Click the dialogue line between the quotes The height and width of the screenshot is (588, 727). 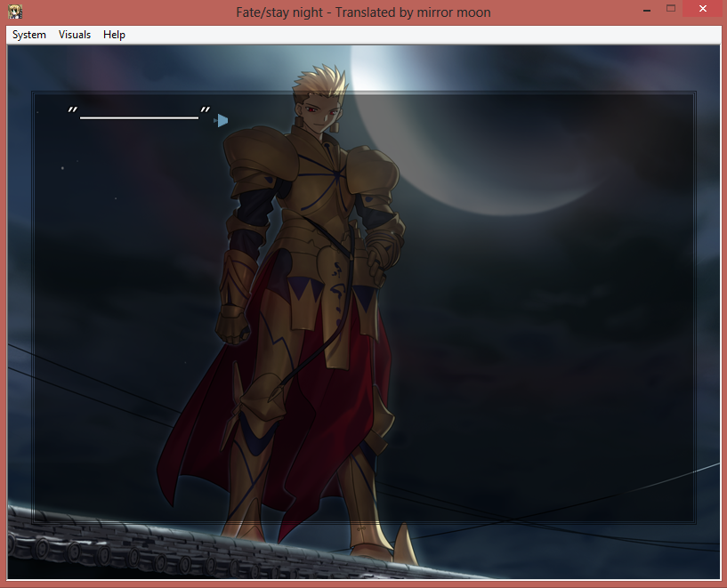pyautogui.click(x=139, y=117)
